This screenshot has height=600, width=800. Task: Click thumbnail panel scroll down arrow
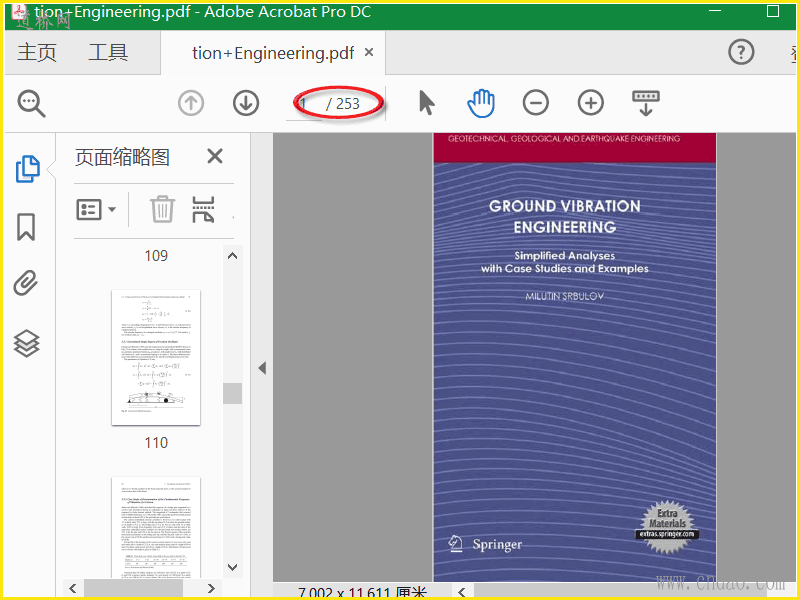tap(232, 567)
